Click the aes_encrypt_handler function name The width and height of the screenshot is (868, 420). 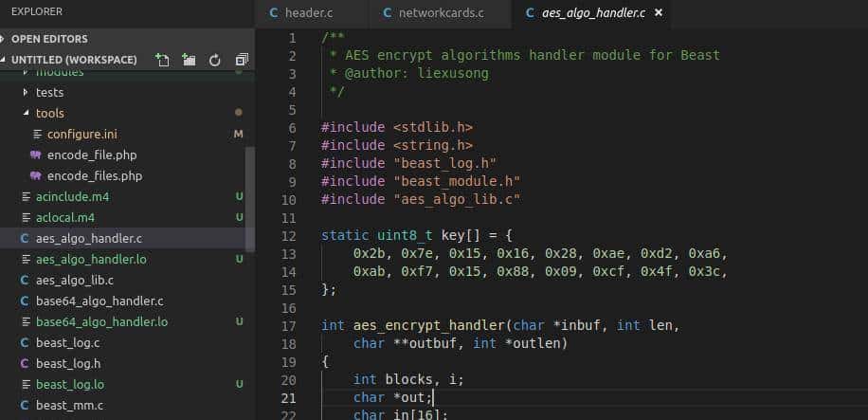point(428,326)
